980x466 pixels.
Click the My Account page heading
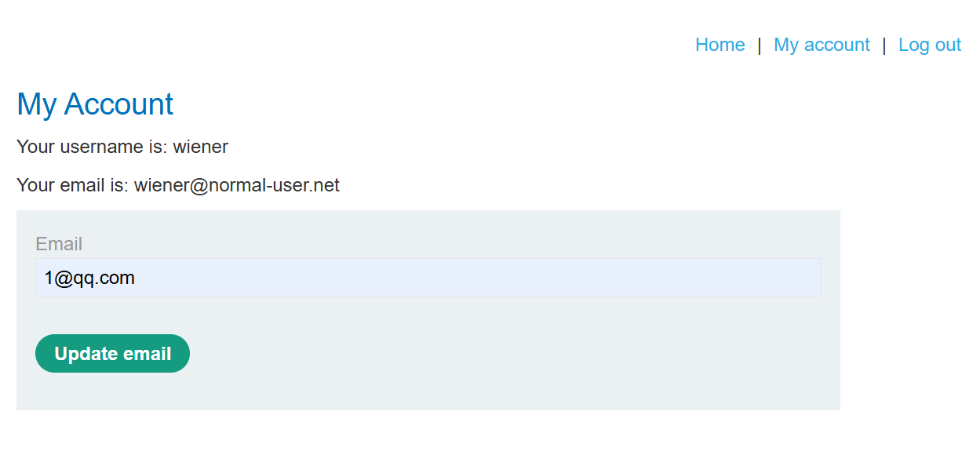[95, 104]
